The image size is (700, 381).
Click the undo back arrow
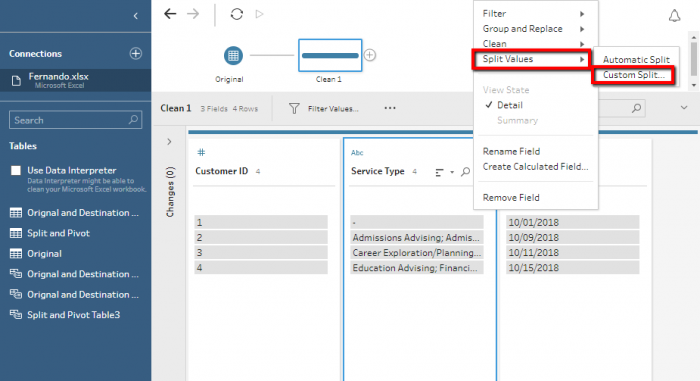[x=170, y=14]
